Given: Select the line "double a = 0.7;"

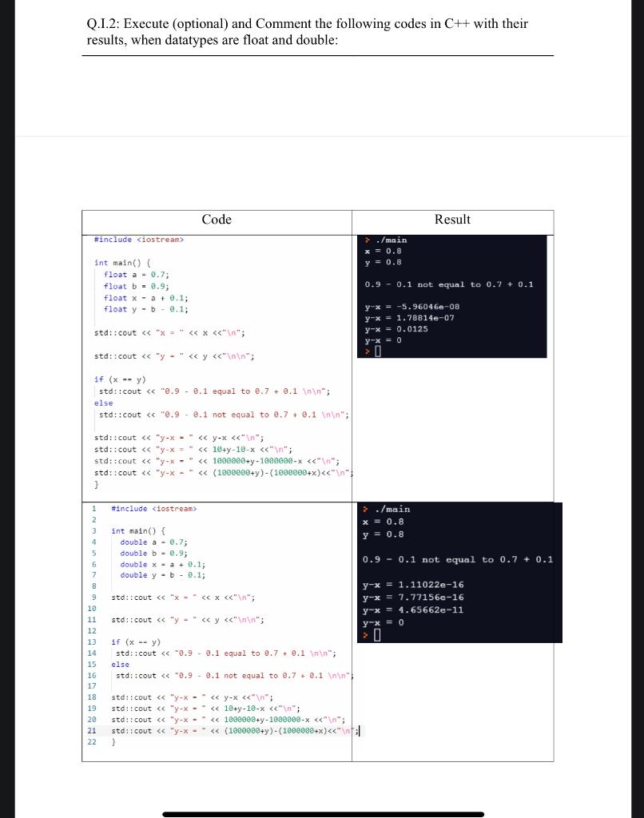Looking at the screenshot, I should click(153, 542).
